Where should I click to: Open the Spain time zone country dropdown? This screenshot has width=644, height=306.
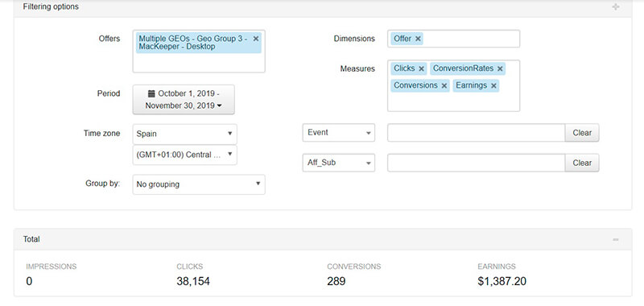point(185,134)
